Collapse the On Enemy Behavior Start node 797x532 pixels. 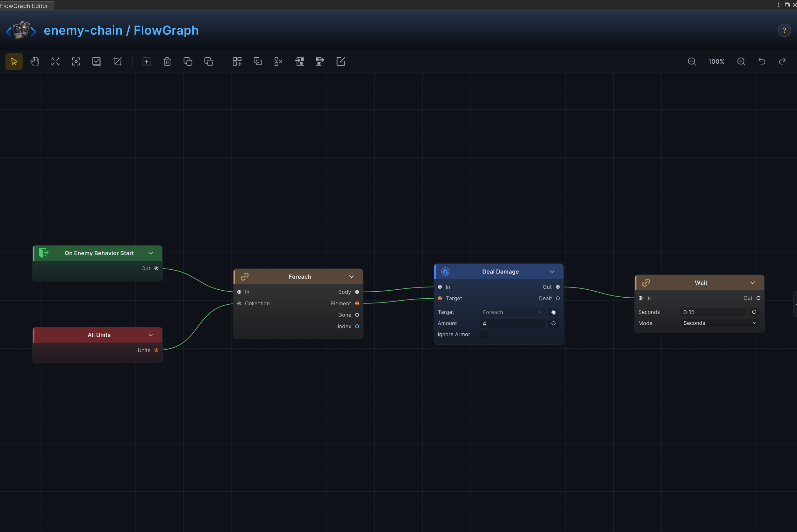pyautogui.click(x=151, y=253)
